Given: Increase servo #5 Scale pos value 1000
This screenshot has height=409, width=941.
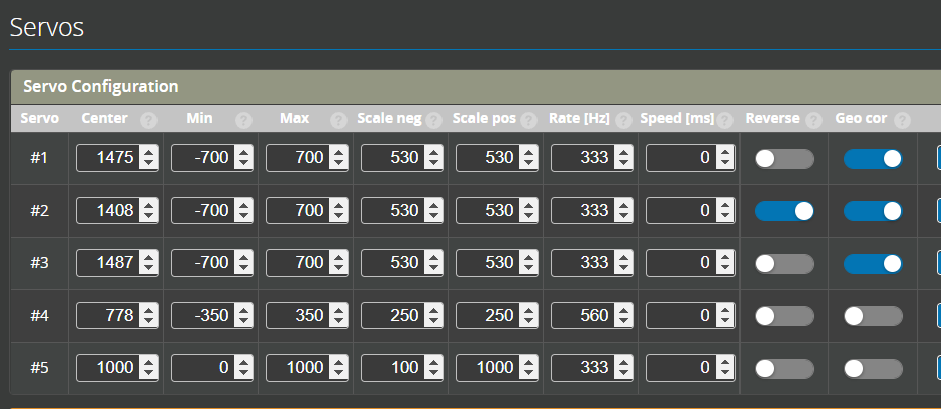Looking at the screenshot, I should click(x=528, y=362).
